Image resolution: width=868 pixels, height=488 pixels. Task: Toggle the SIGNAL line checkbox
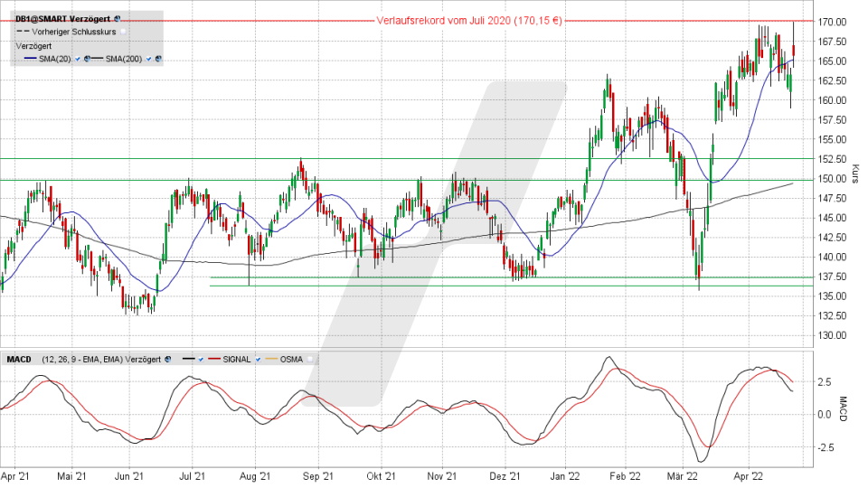(258, 359)
